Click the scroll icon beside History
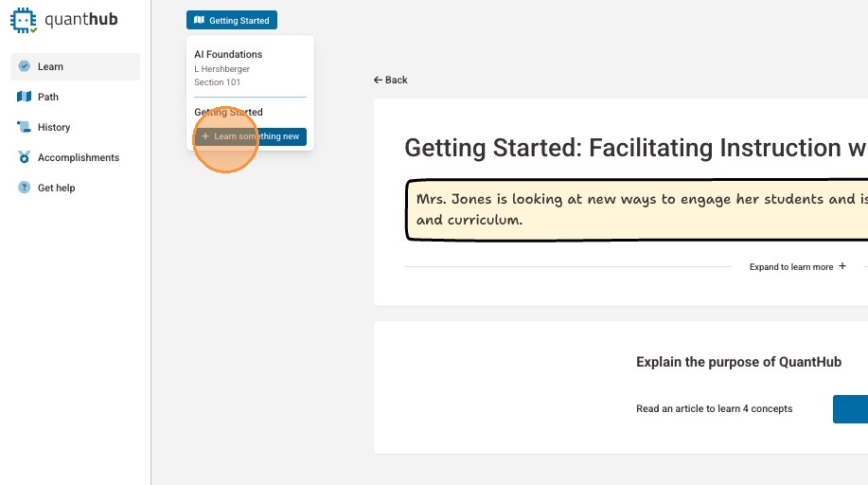The height and width of the screenshot is (485, 868). pos(25,127)
